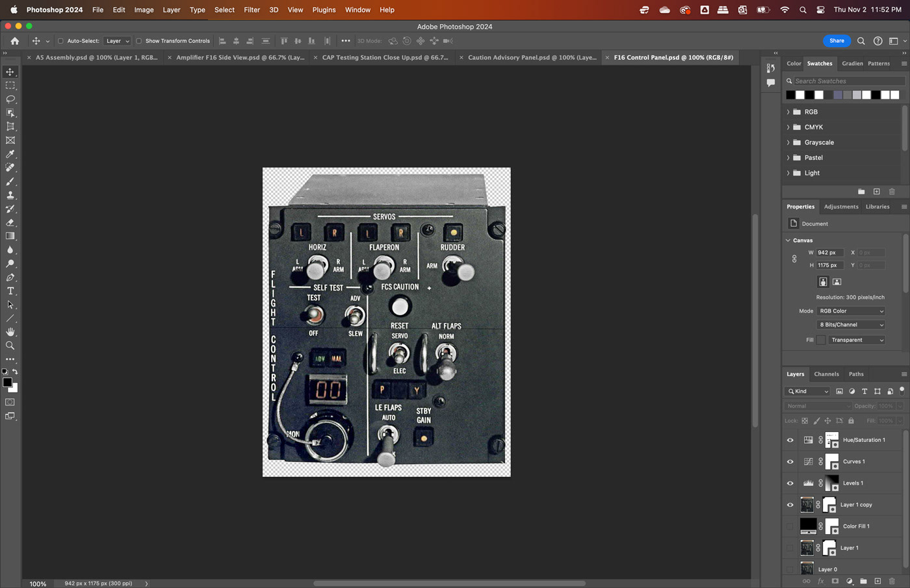The image size is (910, 588).
Task: Click the canvas width W field
Action: coord(830,253)
